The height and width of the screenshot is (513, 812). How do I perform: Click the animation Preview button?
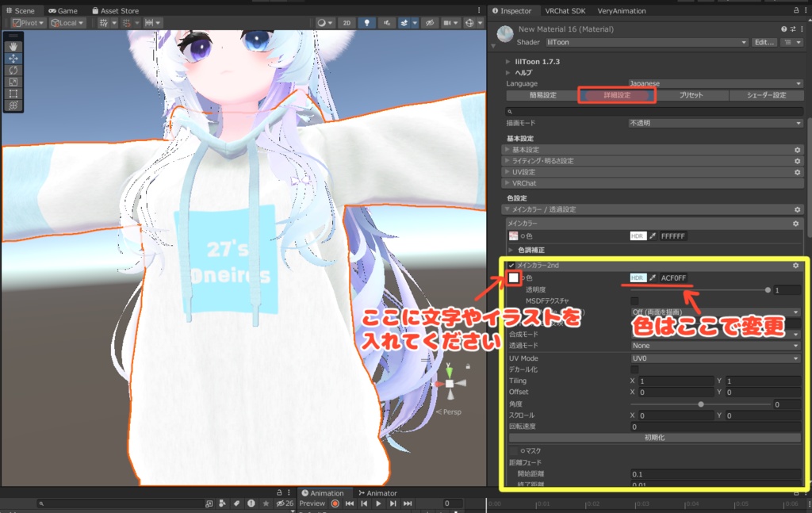point(312,503)
